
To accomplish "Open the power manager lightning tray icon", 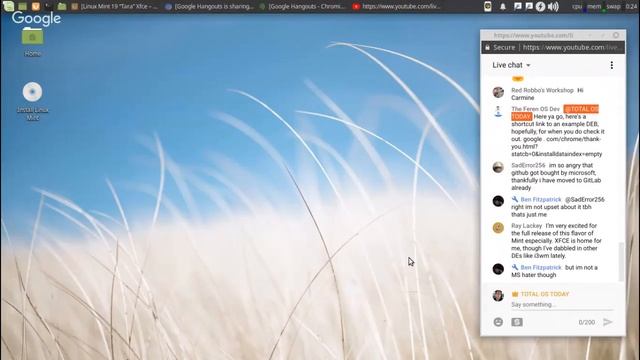I will click(x=540, y=7).
